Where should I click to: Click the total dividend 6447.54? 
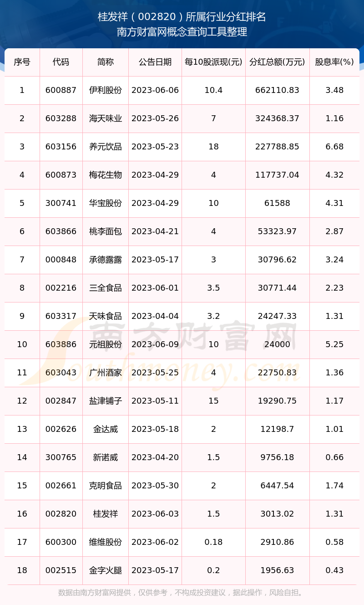(x=277, y=486)
